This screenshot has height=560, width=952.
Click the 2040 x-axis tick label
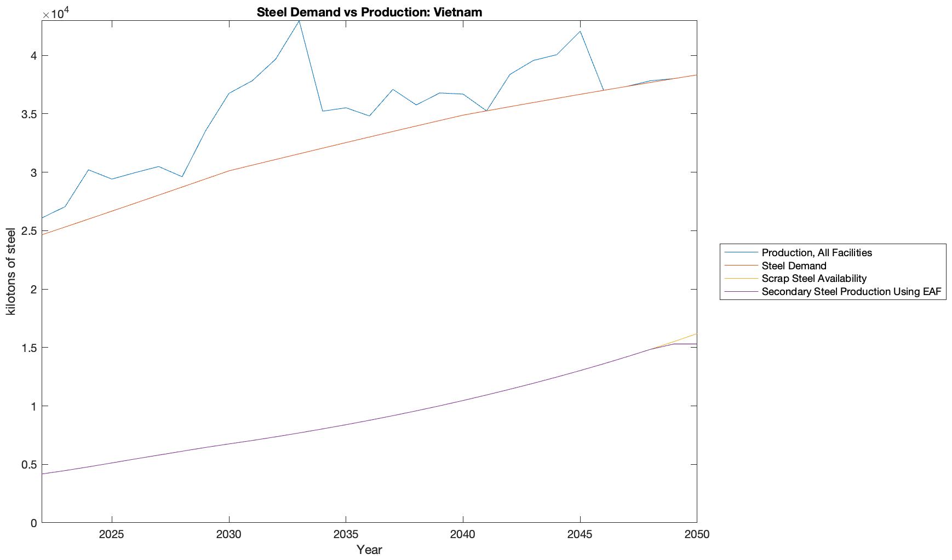[x=463, y=534]
